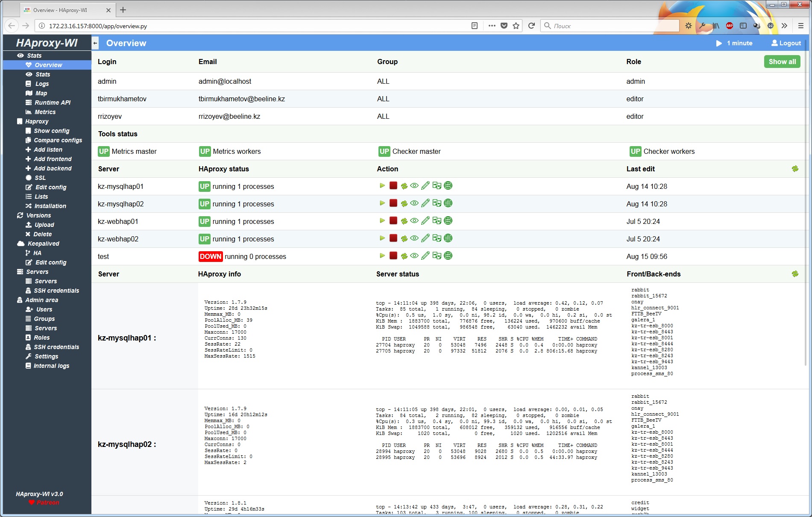Image resolution: width=812 pixels, height=517 pixels.
Task: Open Firefox library icon
Action: 716,26
